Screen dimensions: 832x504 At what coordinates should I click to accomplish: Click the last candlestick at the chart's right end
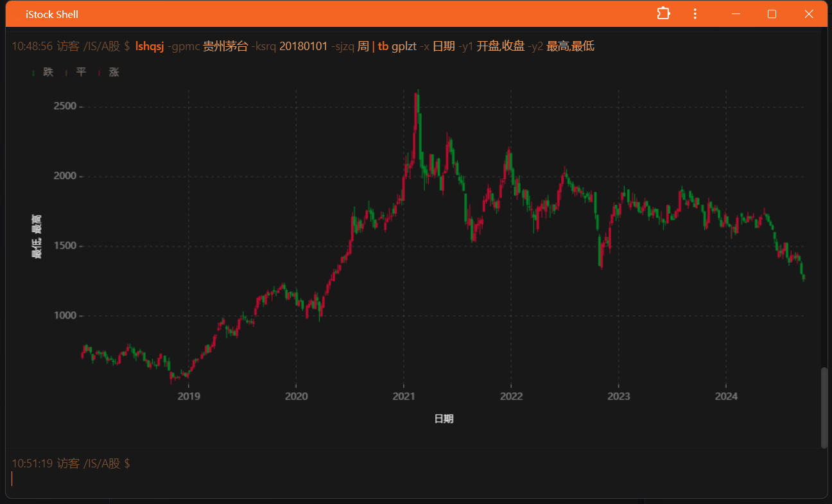(x=804, y=277)
